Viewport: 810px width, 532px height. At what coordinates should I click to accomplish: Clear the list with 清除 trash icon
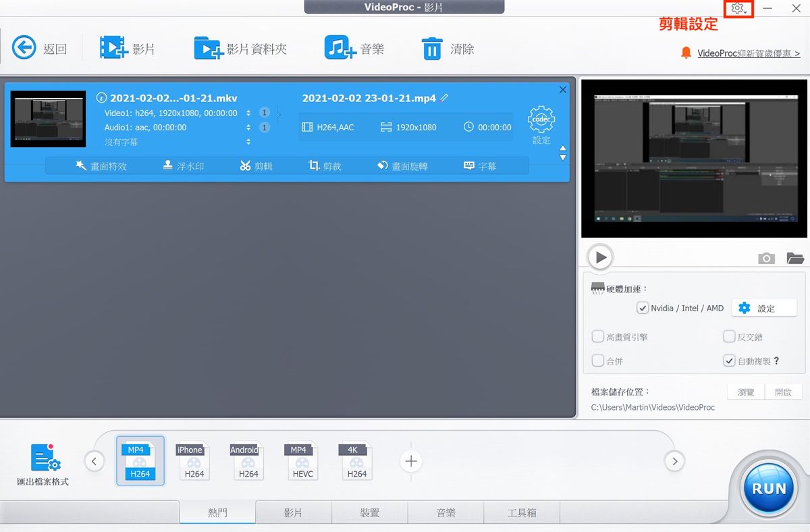pos(448,49)
